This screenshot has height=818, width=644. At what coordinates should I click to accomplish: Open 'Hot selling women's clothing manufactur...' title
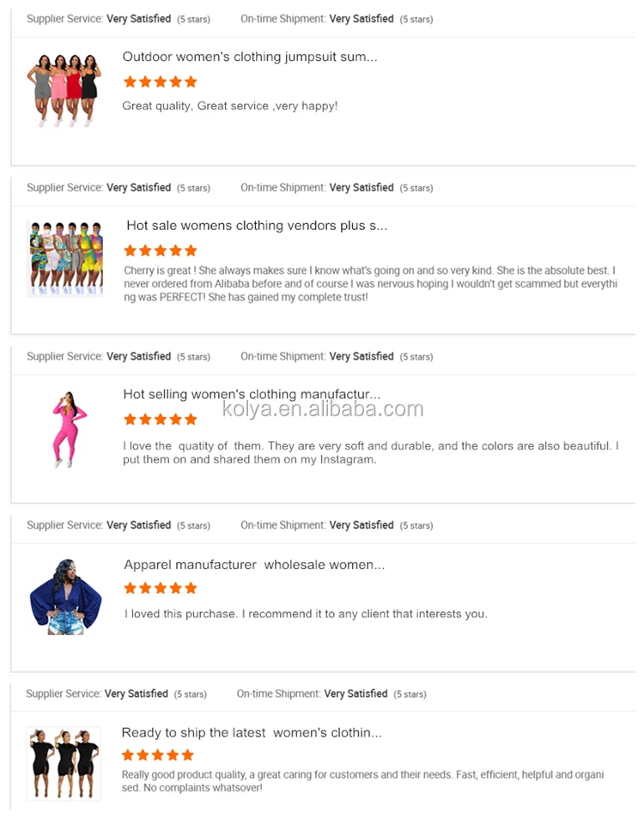point(252,394)
